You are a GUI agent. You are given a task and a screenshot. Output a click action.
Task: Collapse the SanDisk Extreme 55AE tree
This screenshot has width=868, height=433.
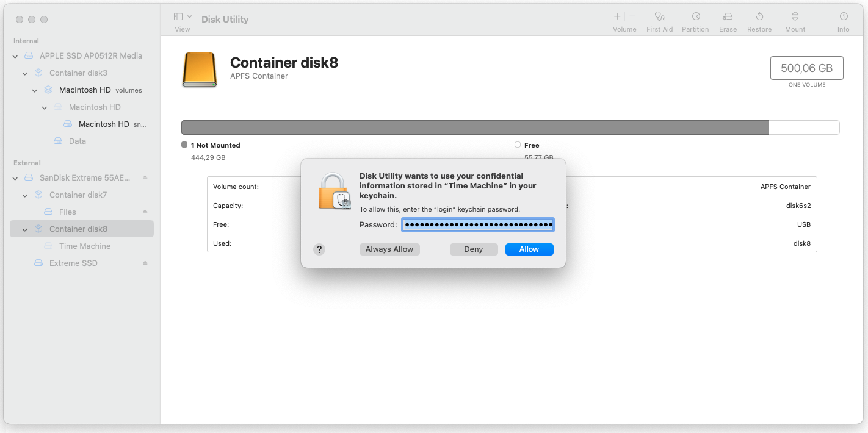tap(15, 178)
